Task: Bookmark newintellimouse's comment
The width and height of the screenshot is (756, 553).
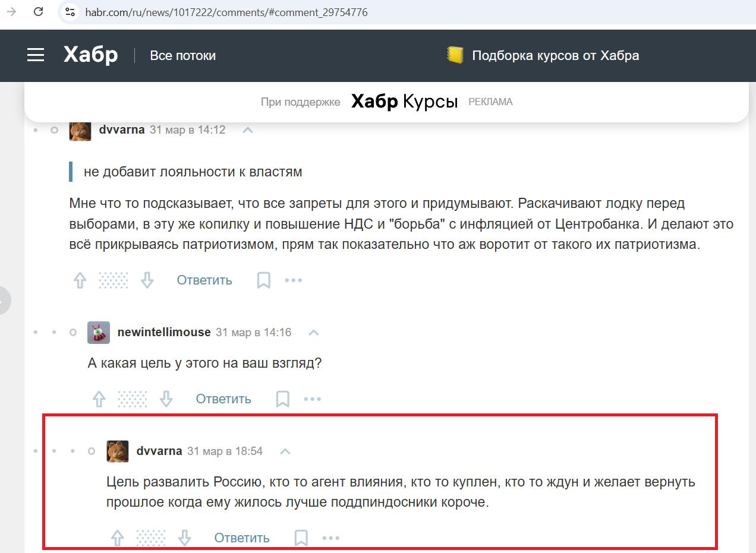Action: 283,399
